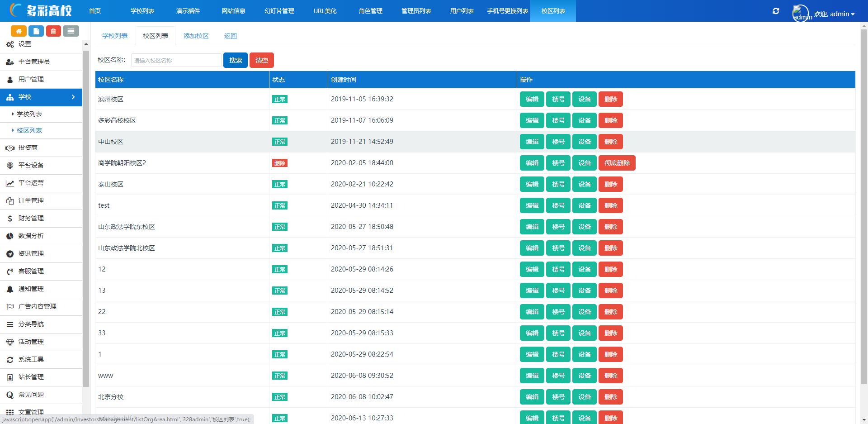Click timestamp 2020-02-05 18:44:00
Image resolution: width=868 pixels, height=424 pixels.
coord(362,163)
